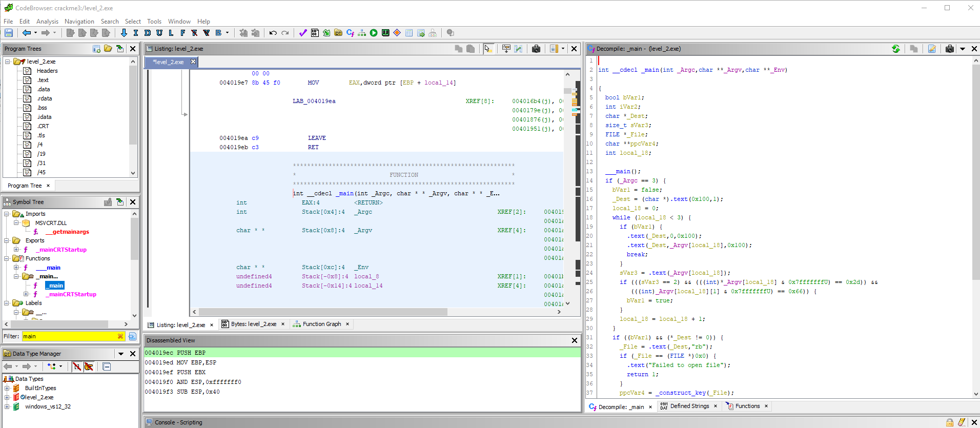Collapse the Imports folder in Symbol Tree
Viewport: 980px width, 428px height.
coord(7,214)
